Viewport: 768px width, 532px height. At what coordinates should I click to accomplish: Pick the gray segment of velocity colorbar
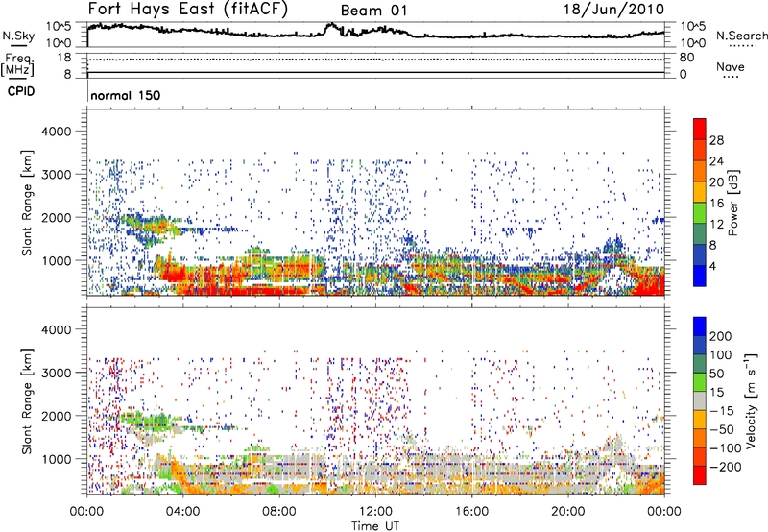point(700,401)
